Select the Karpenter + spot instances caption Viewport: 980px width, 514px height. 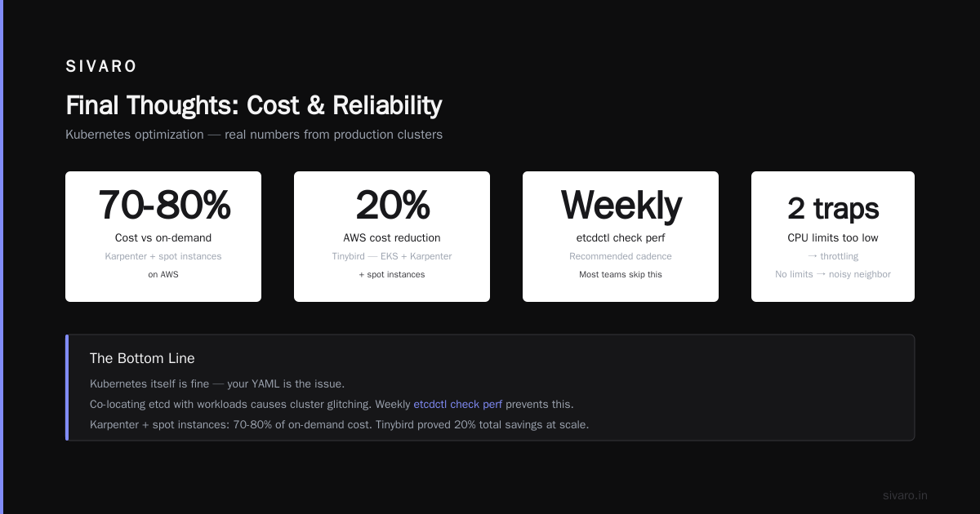163,256
